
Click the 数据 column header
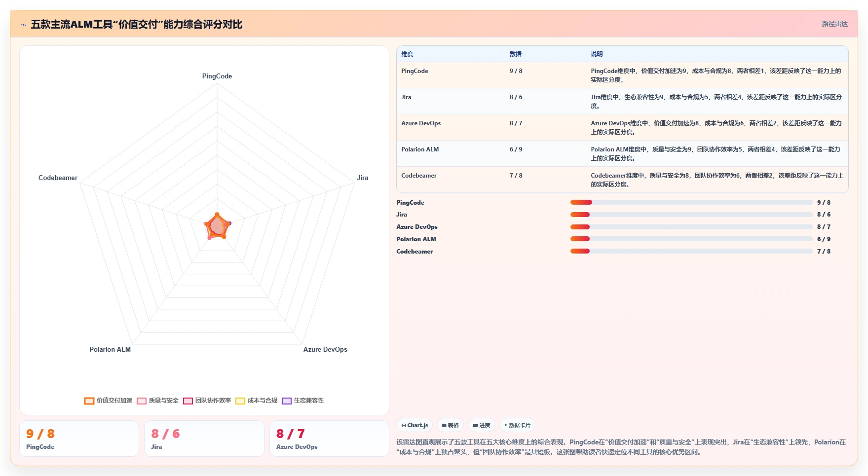tap(516, 54)
